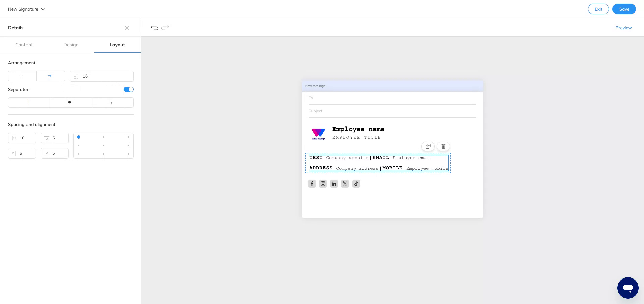Viewport: 644px width, 304px height.
Task: Switch arrangement to vertical layout
Action: (x=22, y=76)
